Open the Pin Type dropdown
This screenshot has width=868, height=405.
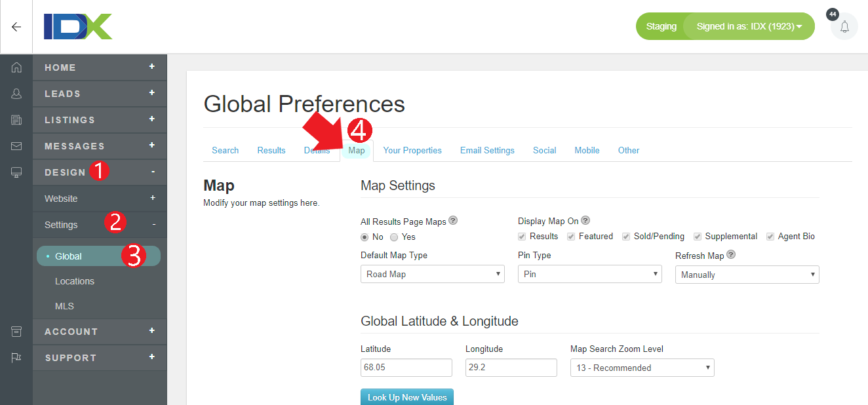590,274
